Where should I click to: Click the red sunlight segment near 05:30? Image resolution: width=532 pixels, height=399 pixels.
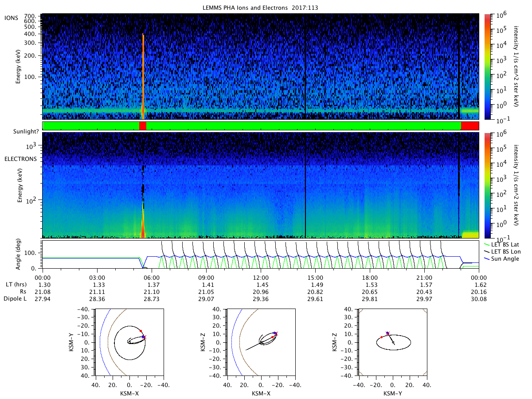tap(142, 126)
